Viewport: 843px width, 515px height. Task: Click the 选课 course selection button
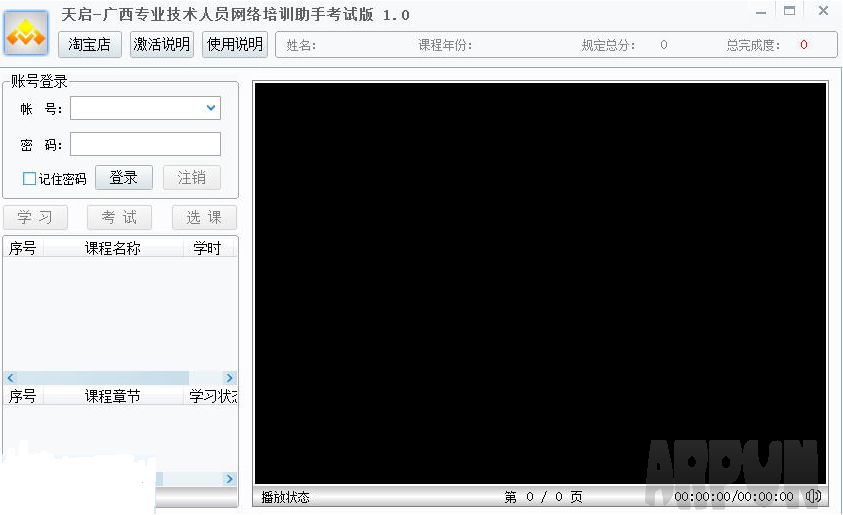(x=204, y=217)
